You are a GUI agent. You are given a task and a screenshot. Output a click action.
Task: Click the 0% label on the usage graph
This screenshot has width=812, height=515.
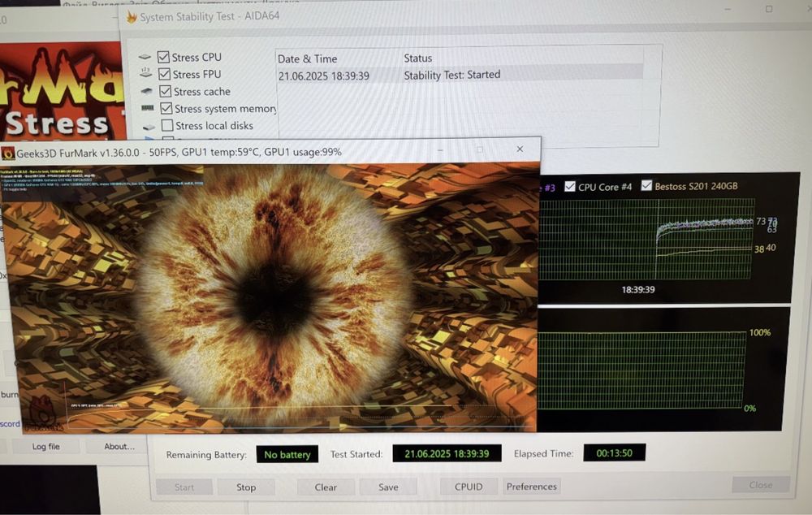point(749,409)
